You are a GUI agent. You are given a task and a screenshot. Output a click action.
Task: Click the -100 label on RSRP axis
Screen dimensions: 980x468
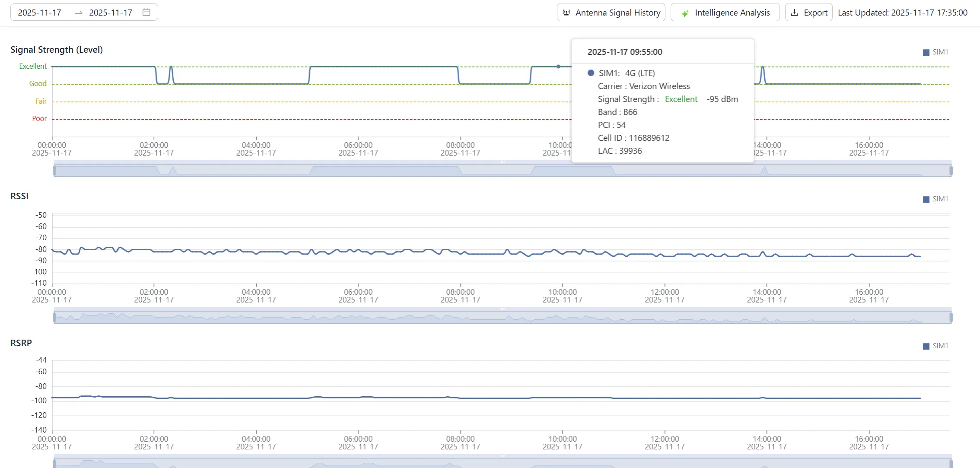pos(39,401)
